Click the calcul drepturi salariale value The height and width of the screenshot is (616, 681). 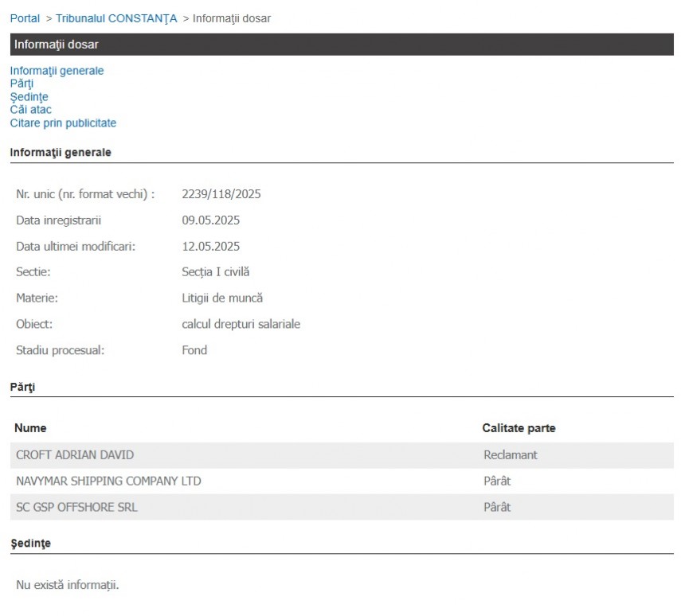pos(241,324)
